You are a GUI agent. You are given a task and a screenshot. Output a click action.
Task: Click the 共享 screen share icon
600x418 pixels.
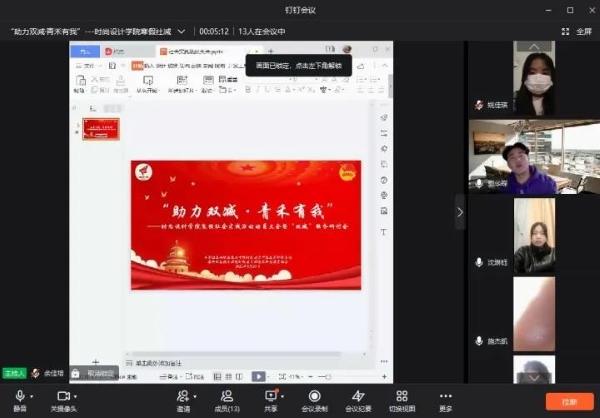tap(271, 397)
